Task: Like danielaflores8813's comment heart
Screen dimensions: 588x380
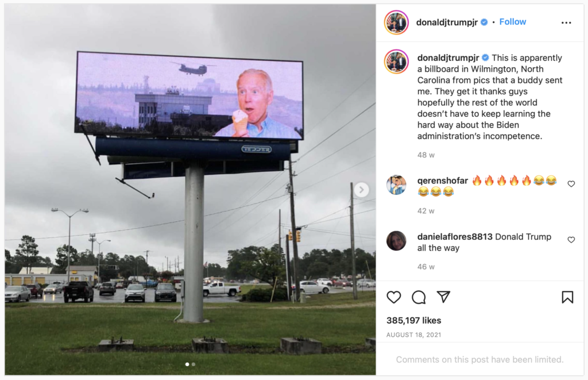Action: point(571,240)
